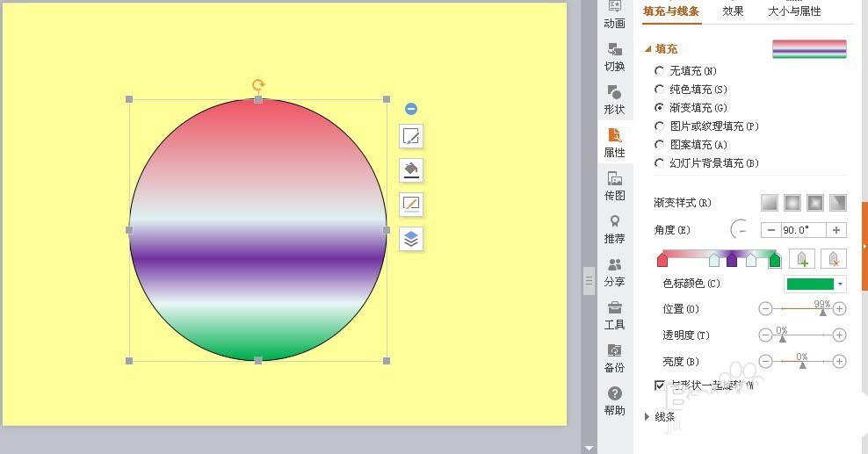Click the sidebar divider grip handle
The height and width of the screenshot is (454, 868).
tap(589, 282)
